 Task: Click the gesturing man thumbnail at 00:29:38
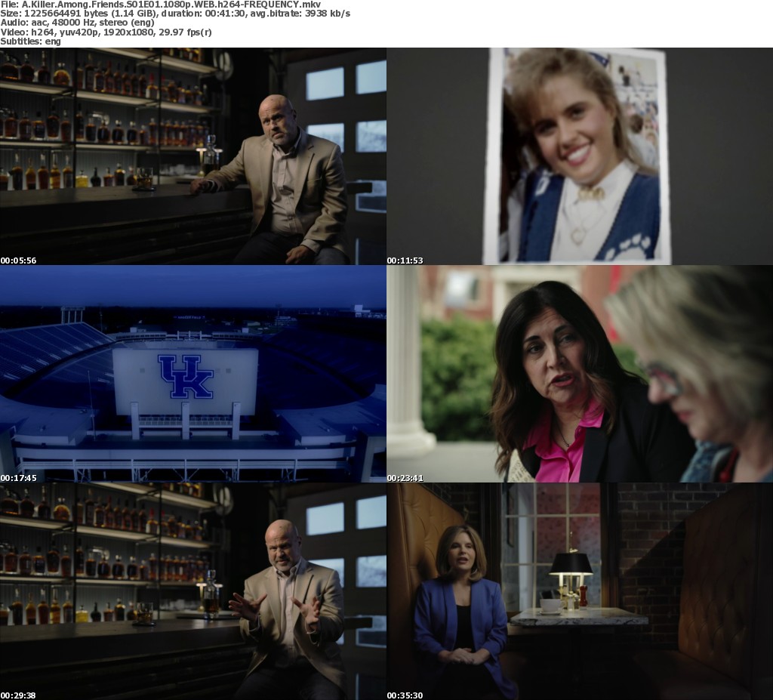[x=193, y=591]
